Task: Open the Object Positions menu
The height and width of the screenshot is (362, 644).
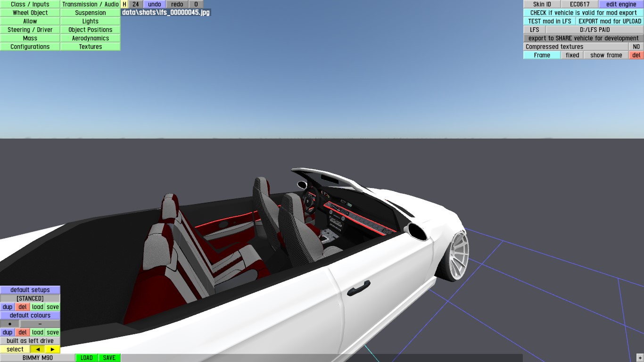Action: click(91, 30)
